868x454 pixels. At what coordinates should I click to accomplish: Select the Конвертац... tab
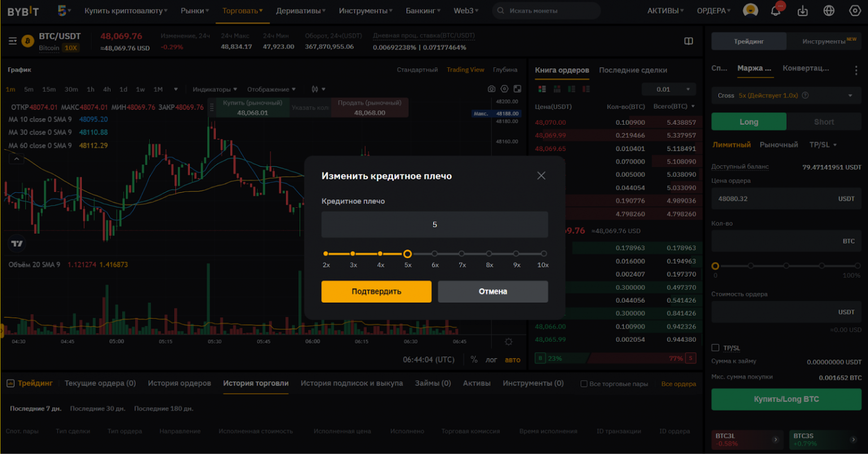(806, 68)
